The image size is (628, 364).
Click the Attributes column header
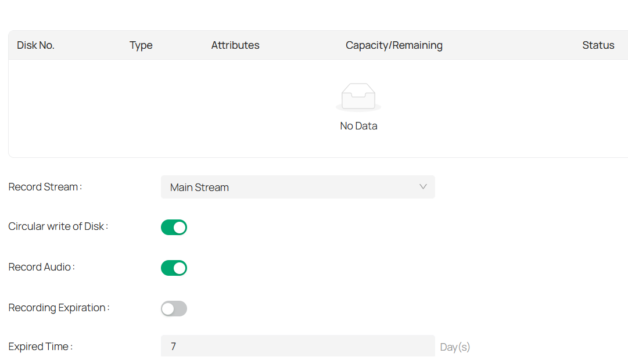(x=235, y=45)
